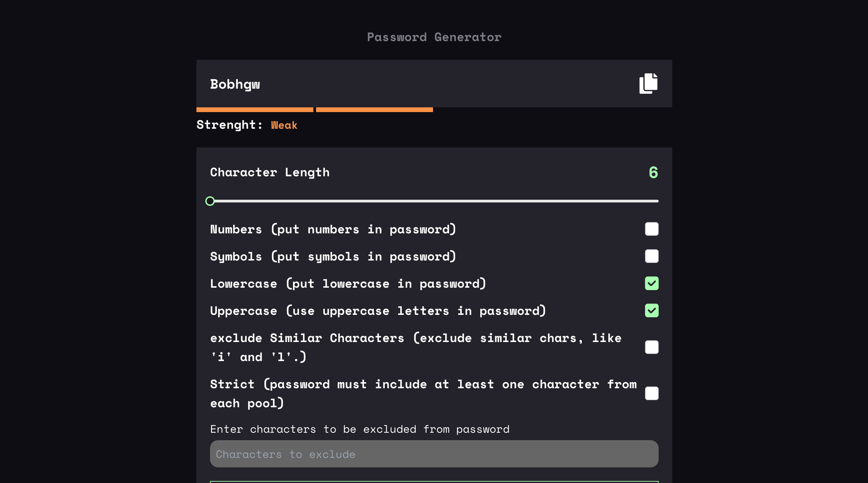Click the Character Length slider handle
The image size is (868, 483).
click(x=210, y=201)
